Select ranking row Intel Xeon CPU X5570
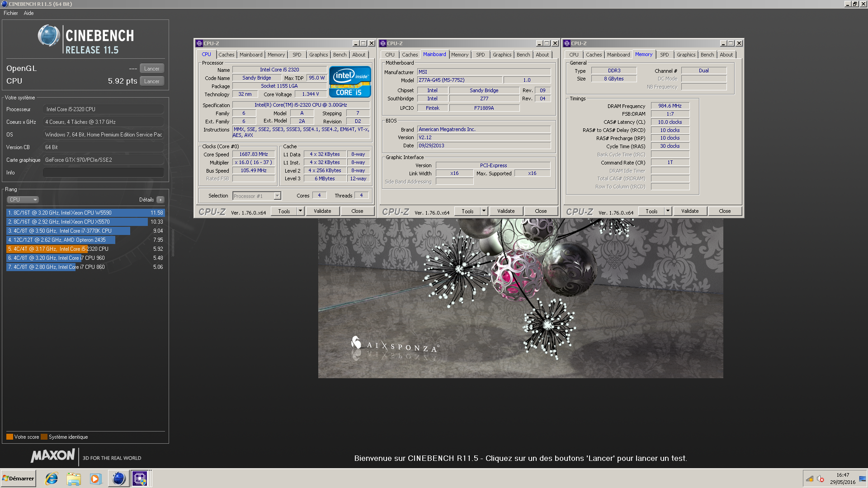The width and height of the screenshot is (868, 488). 85,222
